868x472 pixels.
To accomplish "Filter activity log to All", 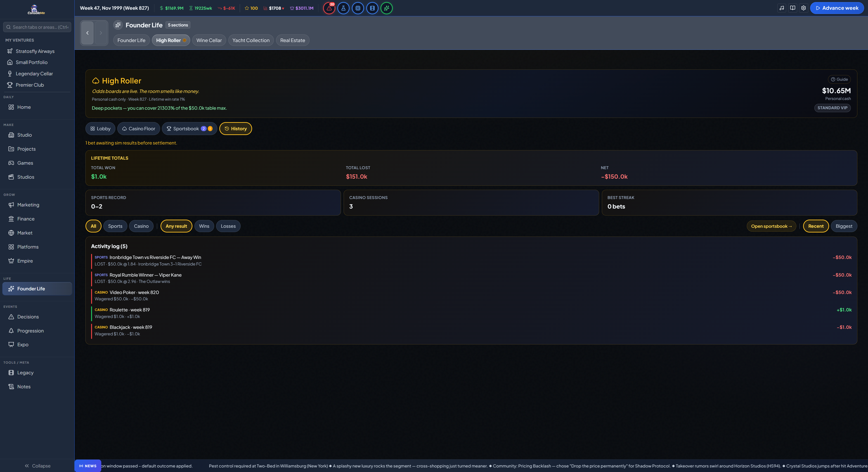I will (93, 226).
